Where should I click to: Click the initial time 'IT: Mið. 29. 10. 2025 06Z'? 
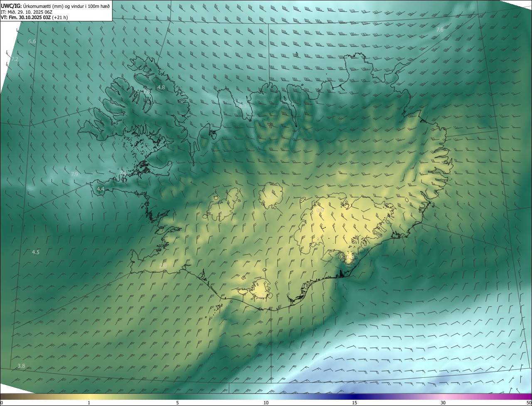tap(27, 12)
